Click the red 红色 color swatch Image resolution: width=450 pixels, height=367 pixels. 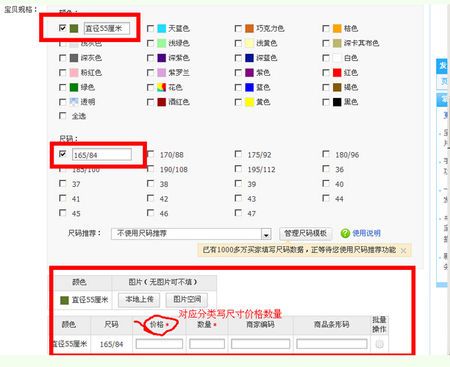[x=337, y=73]
